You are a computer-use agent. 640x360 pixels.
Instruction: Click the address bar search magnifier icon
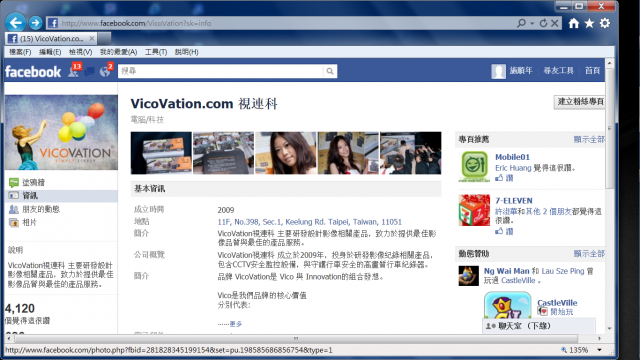521,23
